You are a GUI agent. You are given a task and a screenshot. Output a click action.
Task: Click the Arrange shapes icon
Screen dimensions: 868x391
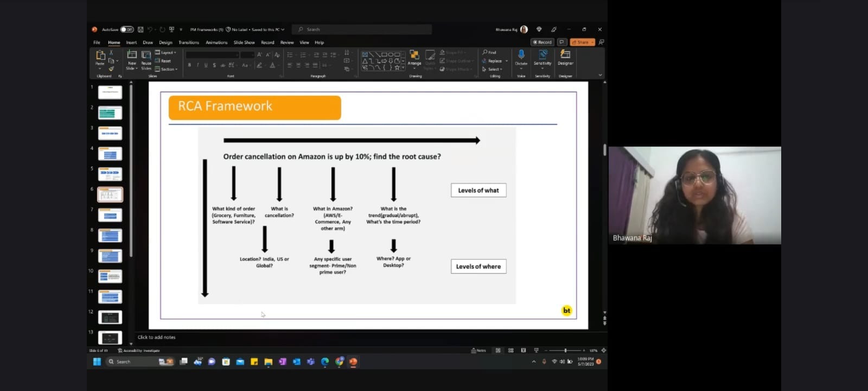click(414, 55)
